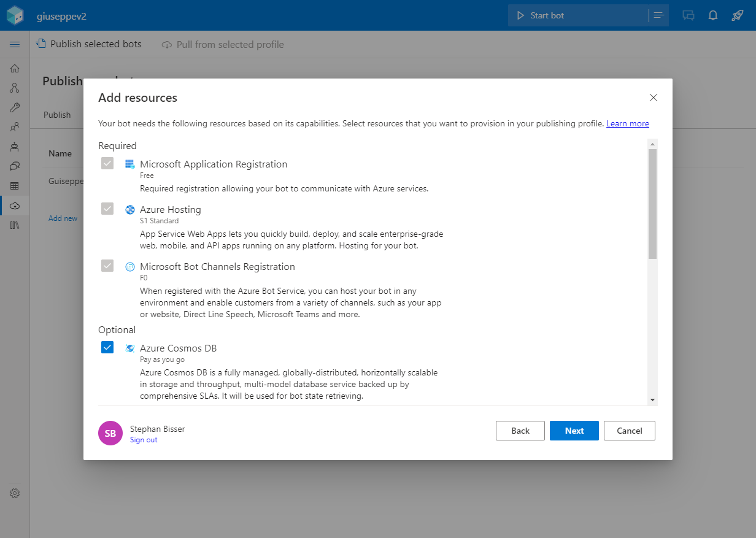The height and width of the screenshot is (538, 756).
Task: Click the giuseppev2 project title
Action: 61,16
